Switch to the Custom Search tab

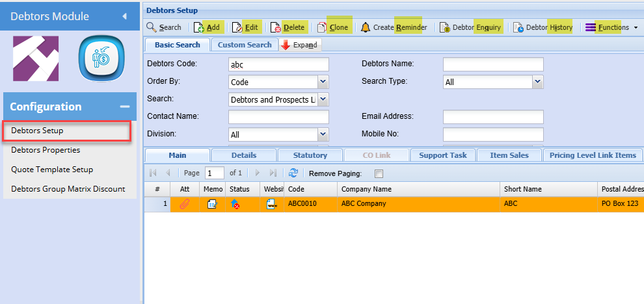pyautogui.click(x=245, y=45)
